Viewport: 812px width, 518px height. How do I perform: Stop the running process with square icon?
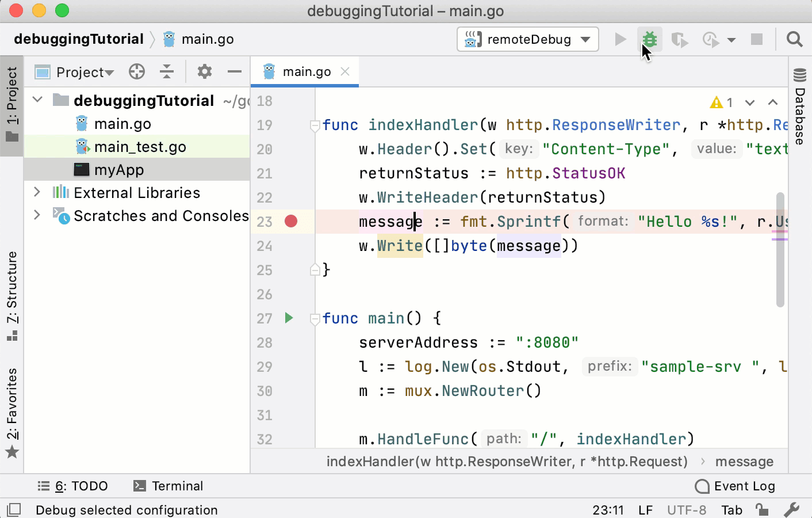(x=756, y=39)
